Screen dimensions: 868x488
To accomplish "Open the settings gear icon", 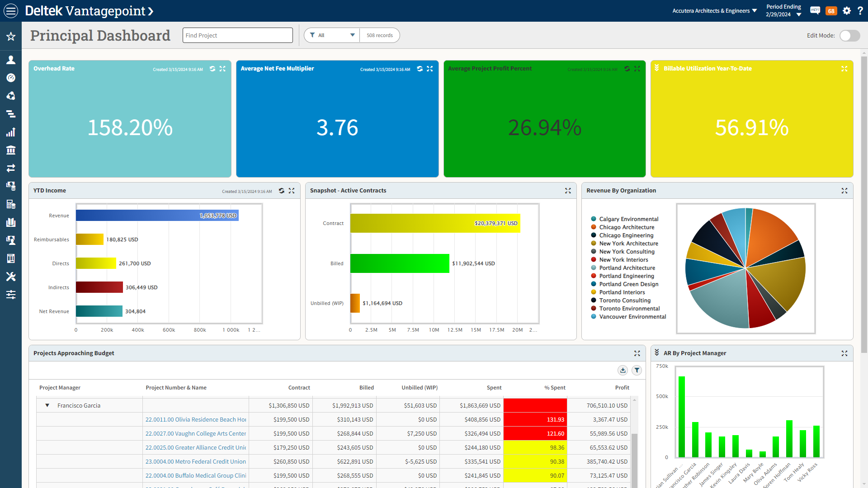I will pos(847,11).
